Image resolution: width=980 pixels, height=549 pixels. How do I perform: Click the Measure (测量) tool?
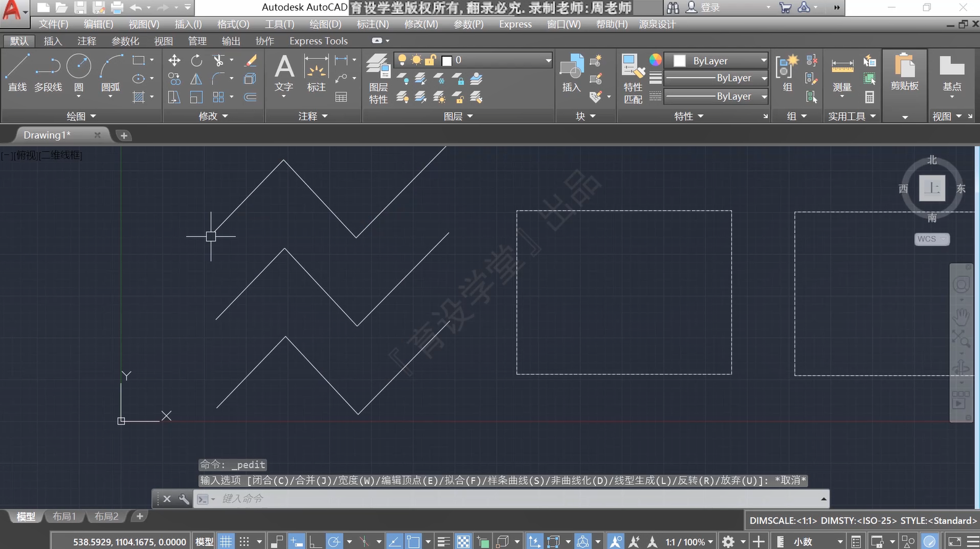[842, 74]
